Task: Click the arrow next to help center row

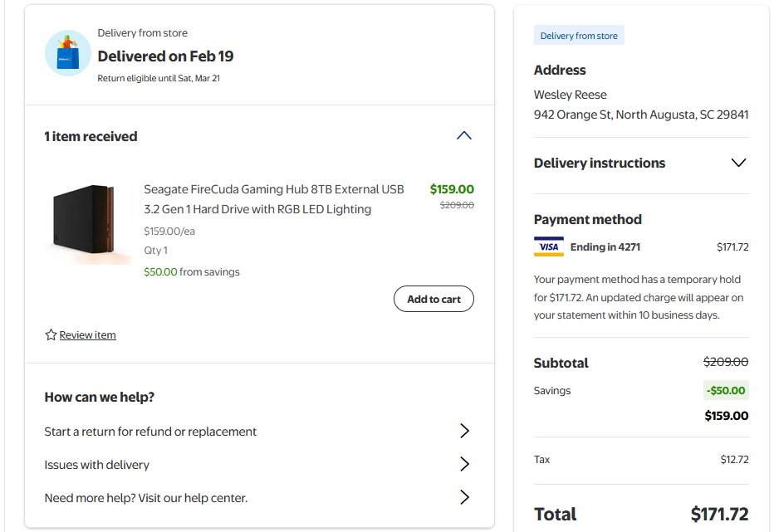Action: (464, 497)
